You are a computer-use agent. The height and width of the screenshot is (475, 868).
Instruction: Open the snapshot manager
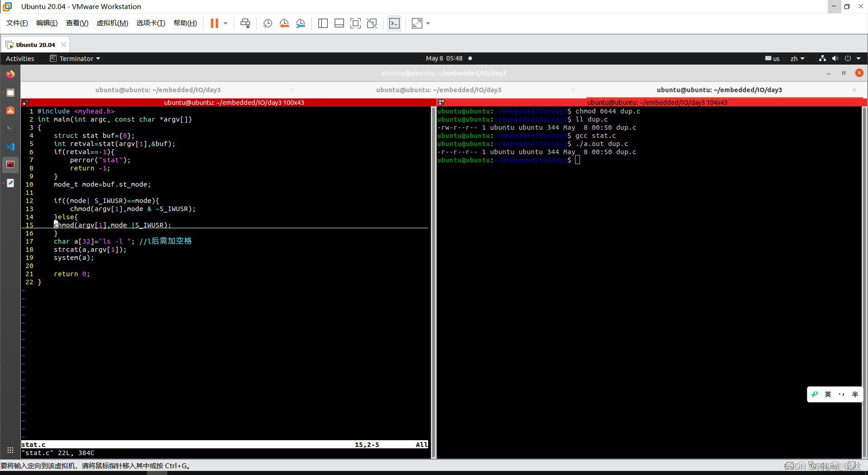[301, 24]
